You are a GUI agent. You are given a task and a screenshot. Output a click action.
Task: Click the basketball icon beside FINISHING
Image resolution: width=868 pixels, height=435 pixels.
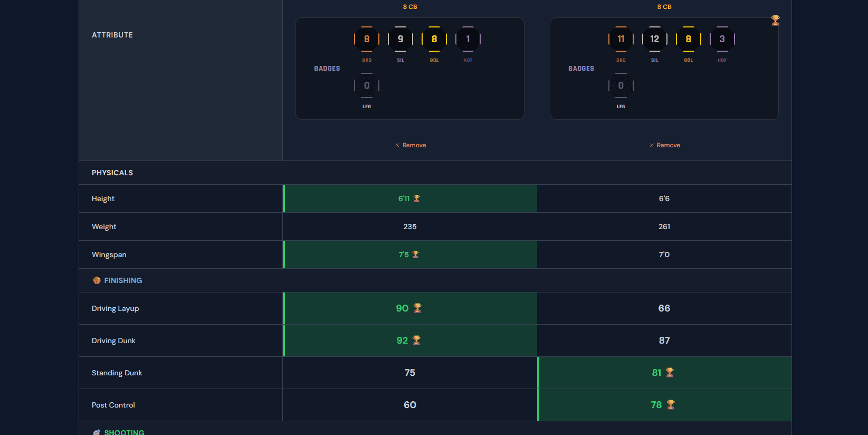pyautogui.click(x=97, y=280)
